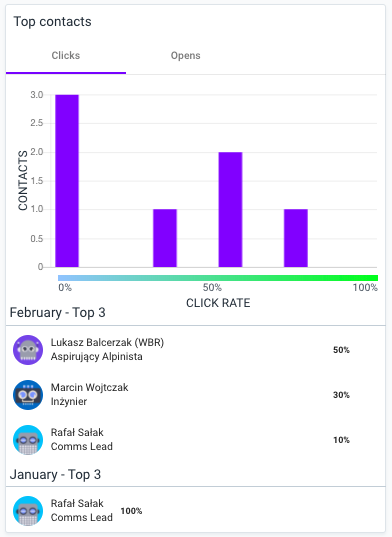Click Rafał Sałak's avatar in February list
This screenshot has width=392, height=537.
coord(28,440)
